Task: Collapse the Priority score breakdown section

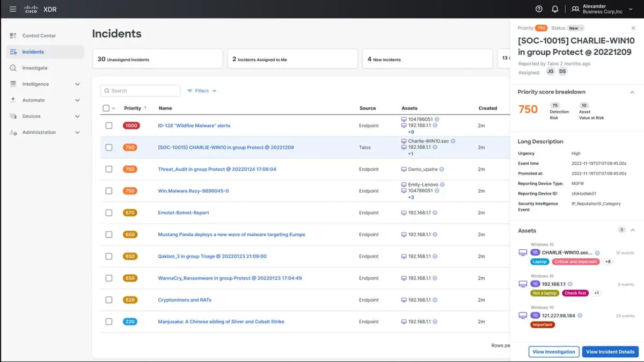Action: click(632, 92)
